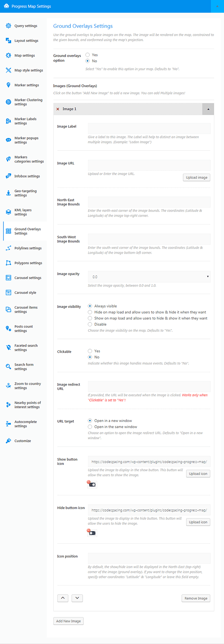Click the Markers categories settings icon
The image size is (224, 644).
point(8,159)
